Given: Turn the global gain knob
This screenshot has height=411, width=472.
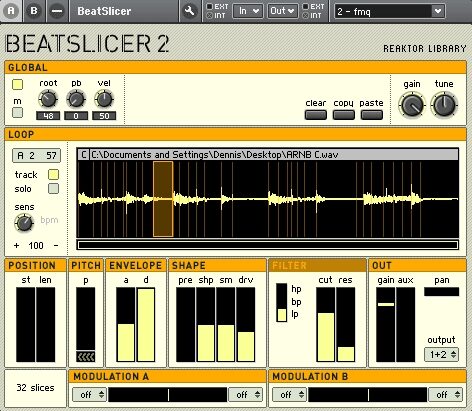Looking at the screenshot, I should (x=412, y=105).
